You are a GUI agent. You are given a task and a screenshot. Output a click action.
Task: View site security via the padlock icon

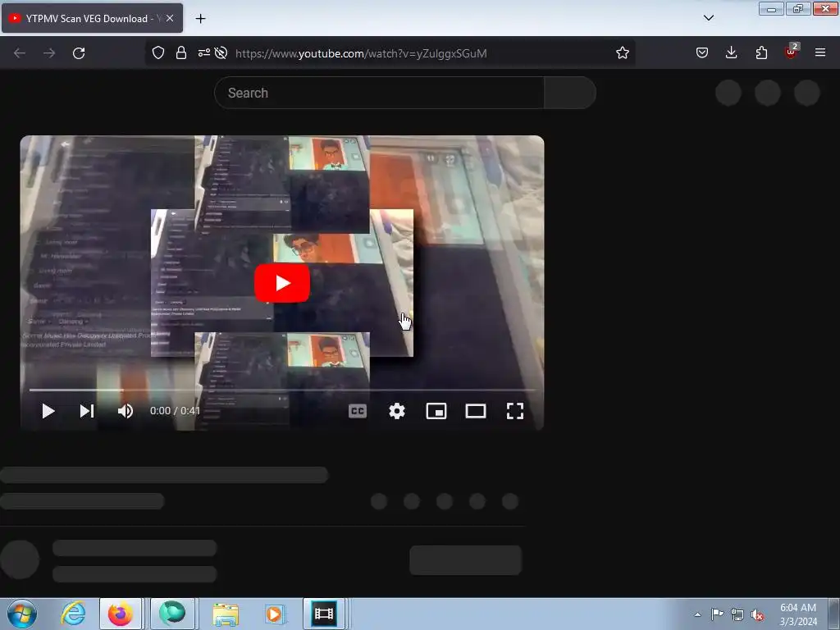[x=181, y=52]
